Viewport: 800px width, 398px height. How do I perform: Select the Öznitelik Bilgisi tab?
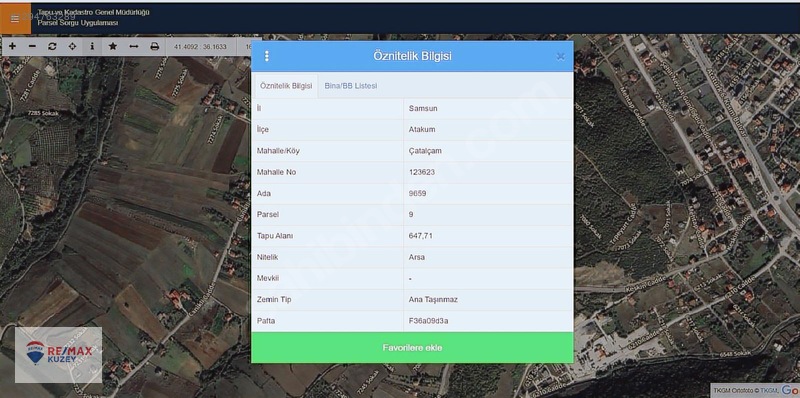[286, 86]
